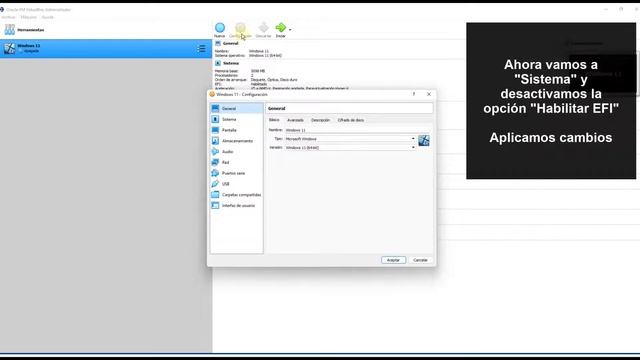
Task: Open the Interfaz de usuario settings category
Action: pyautogui.click(x=237, y=206)
